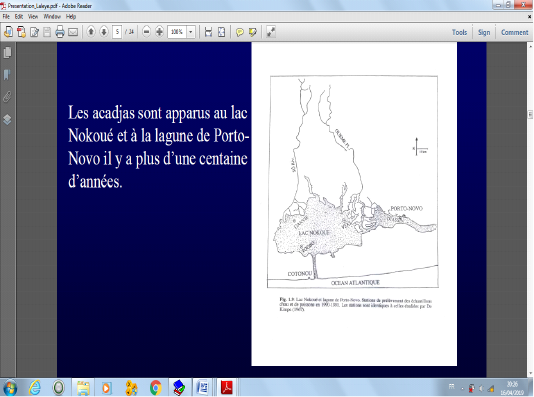The image size is (534, 397).
Task: Show attachments paperclip panel
Action: [x=7, y=97]
